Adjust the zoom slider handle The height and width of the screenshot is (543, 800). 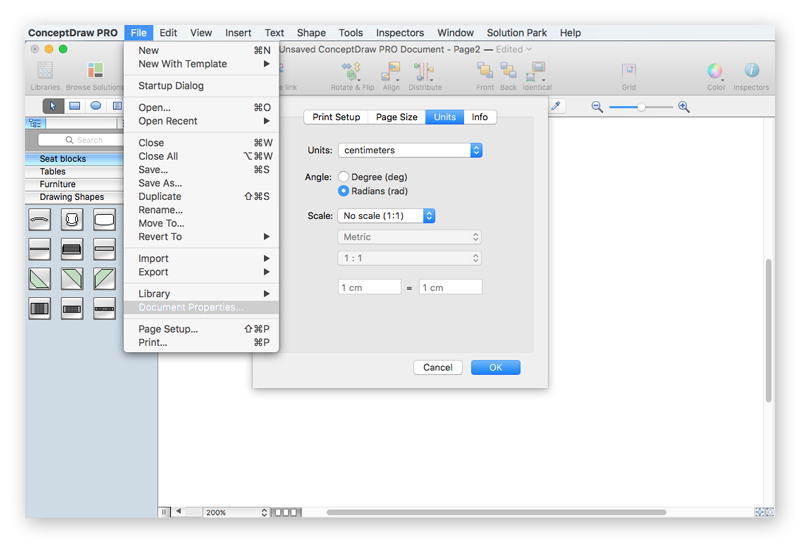[x=641, y=107]
